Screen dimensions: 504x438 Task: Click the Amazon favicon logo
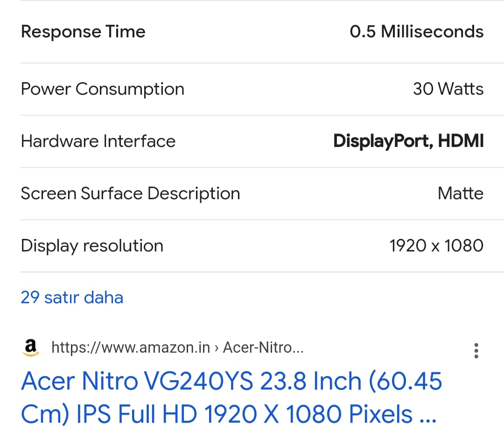31,348
